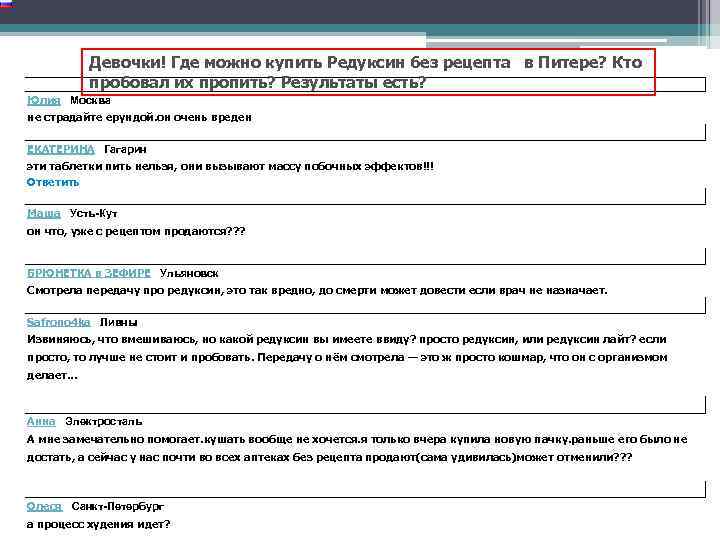
Task: Click comment starting 'Извиняюсь, что вмешиваюсь'
Action: 347,357
